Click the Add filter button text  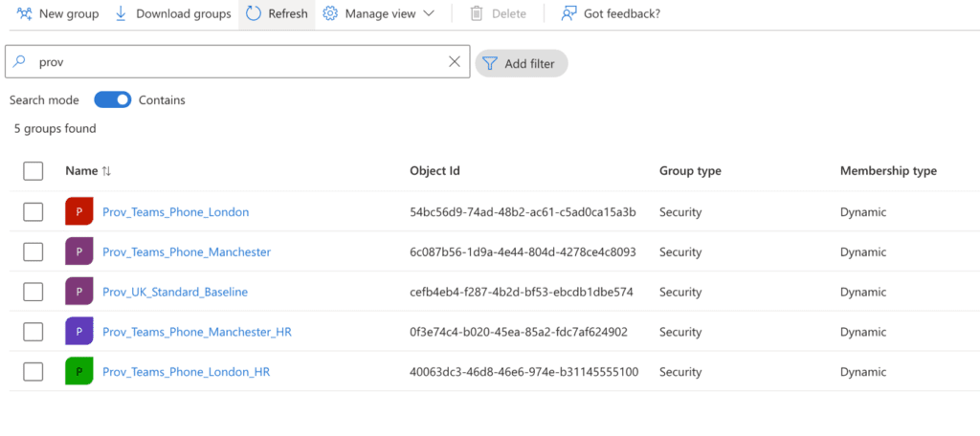click(x=529, y=64)
